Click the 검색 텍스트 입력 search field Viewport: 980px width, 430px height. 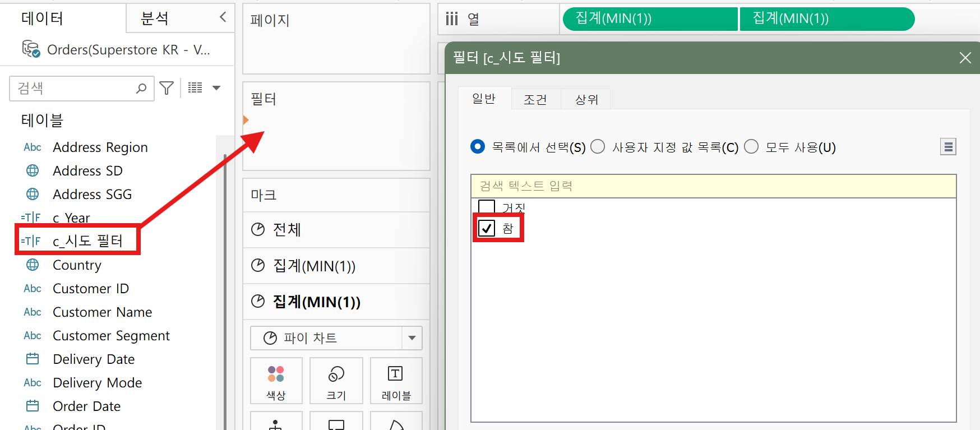713,186
